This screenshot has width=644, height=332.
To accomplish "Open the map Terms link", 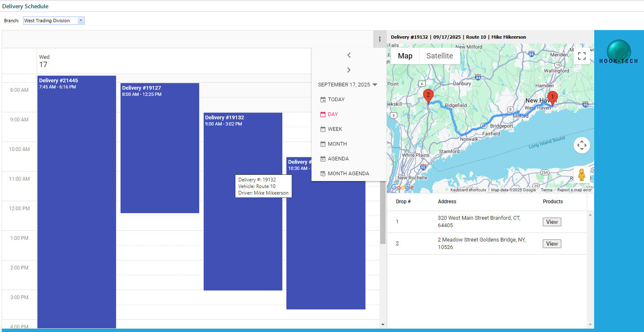I will pos(546,190).
